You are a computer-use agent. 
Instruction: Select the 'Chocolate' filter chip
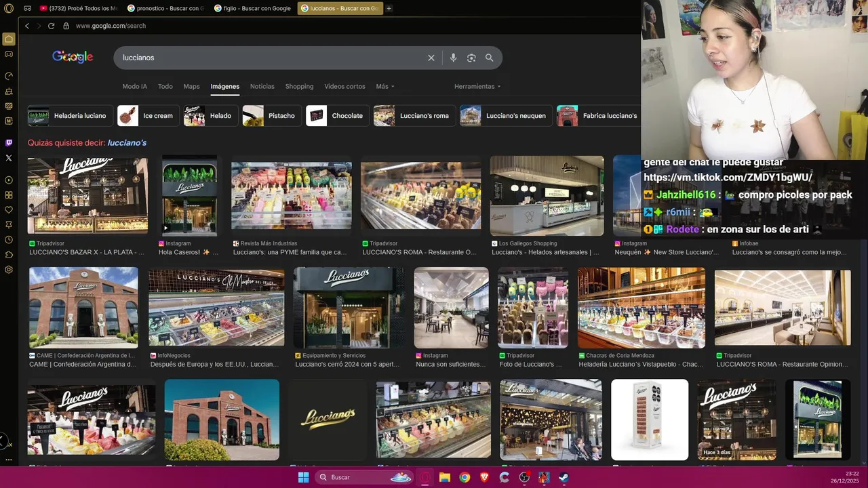337,116
